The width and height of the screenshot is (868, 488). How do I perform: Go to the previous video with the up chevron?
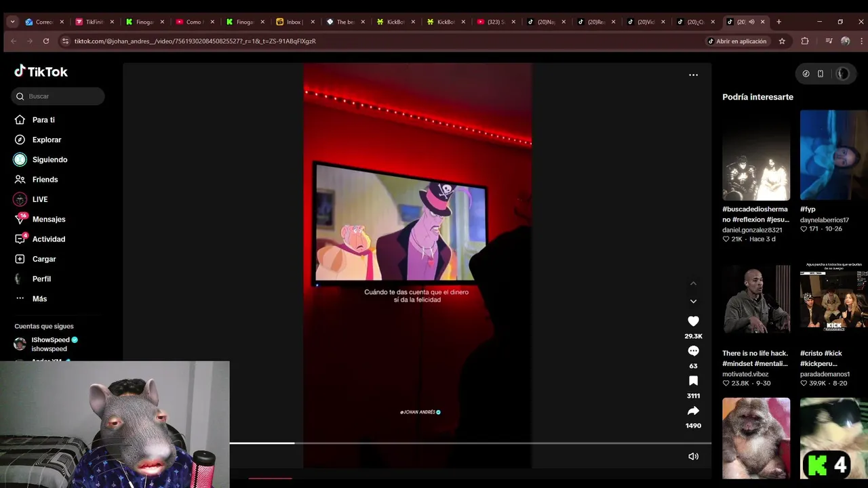(693, 283)
